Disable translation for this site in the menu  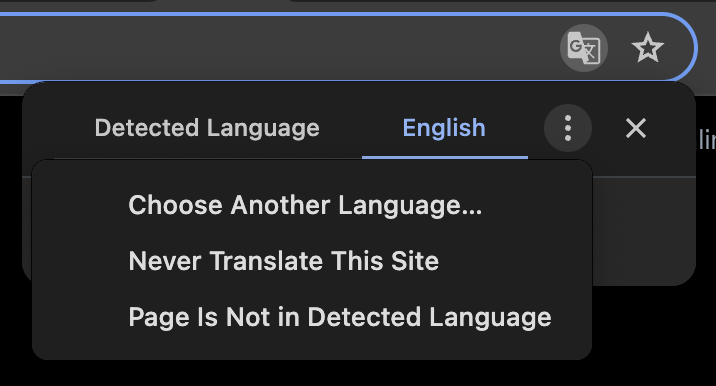284,261
